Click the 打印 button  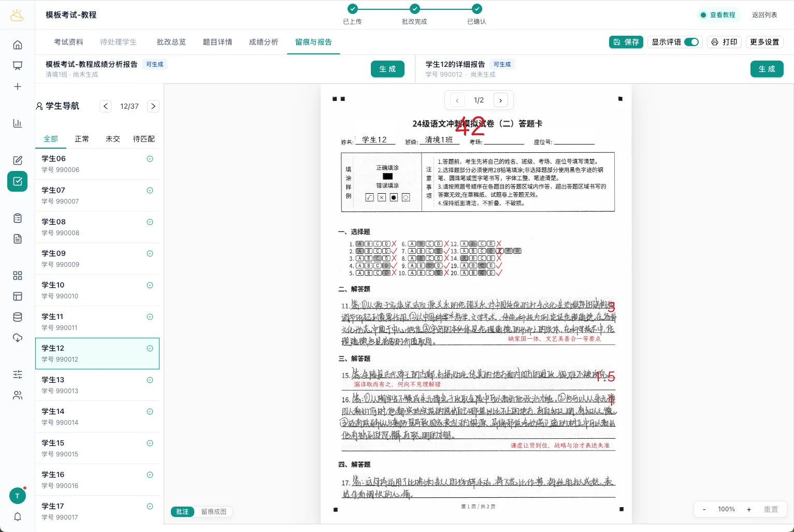click(x=724, y=42)
